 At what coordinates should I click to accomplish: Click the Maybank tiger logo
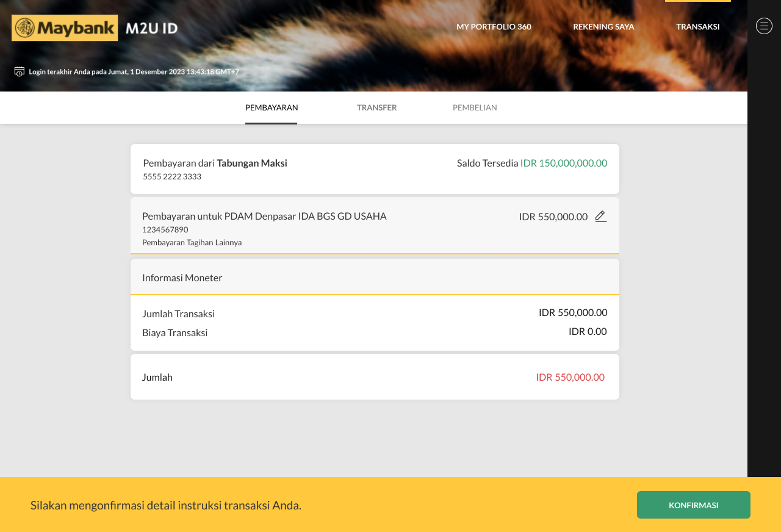(25, 28)
